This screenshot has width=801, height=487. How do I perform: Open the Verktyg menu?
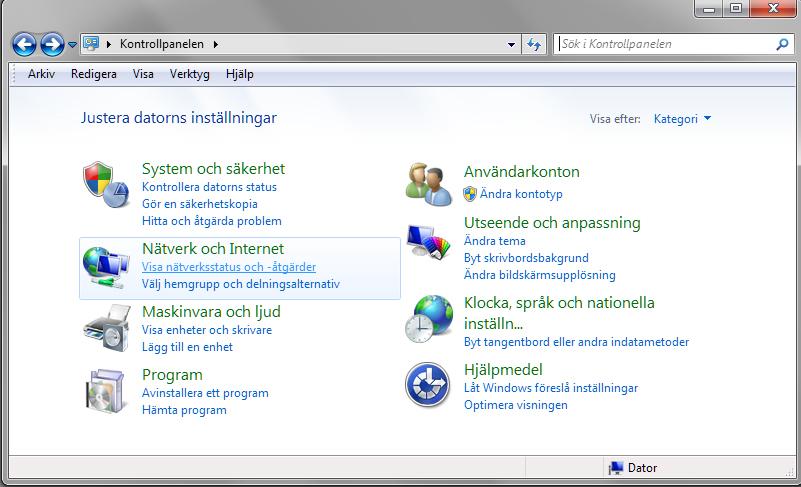point(190,74)
